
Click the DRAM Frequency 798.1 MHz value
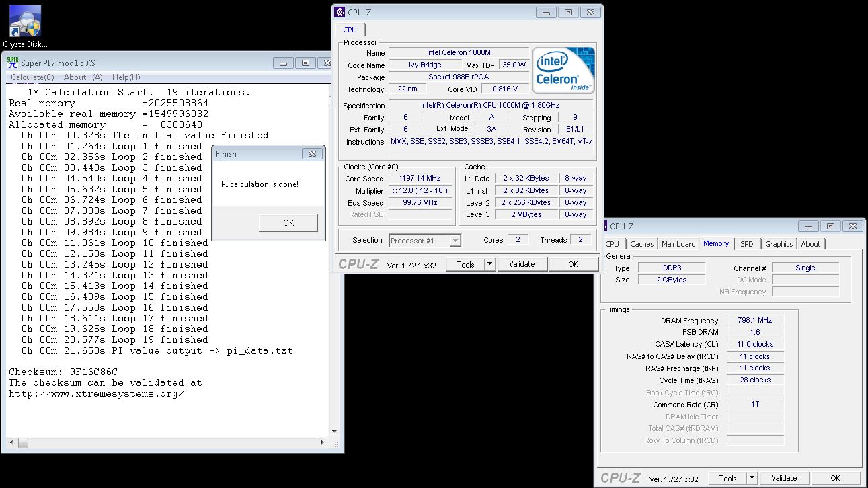754,321
